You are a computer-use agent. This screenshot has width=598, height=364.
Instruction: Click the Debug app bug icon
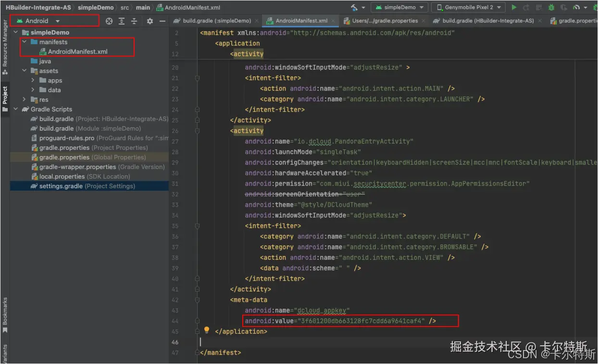(551, 7)
